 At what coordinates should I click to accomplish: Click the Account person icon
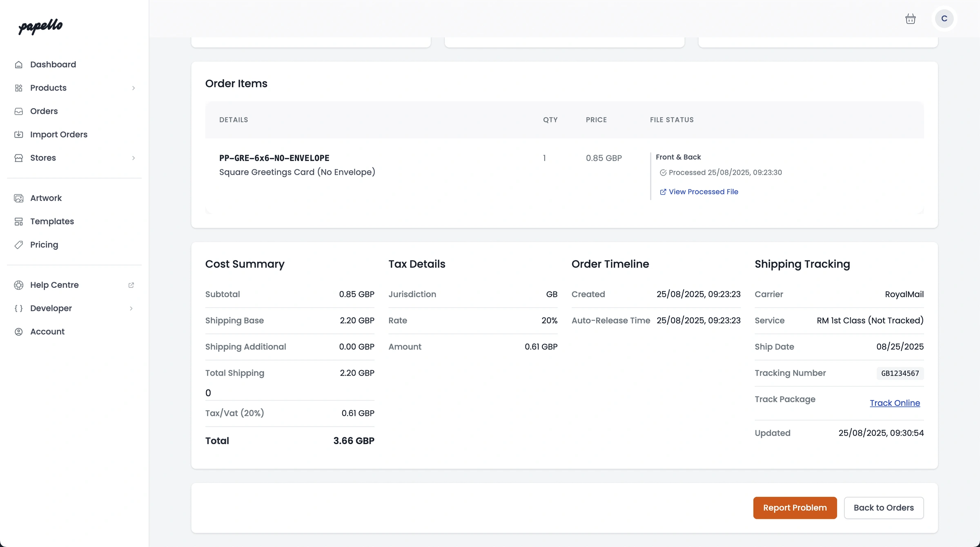(x=19, y=331)
